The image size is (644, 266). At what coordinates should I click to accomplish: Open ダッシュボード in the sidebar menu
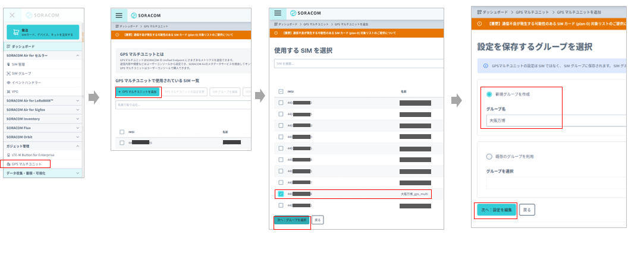click(23, 47)
